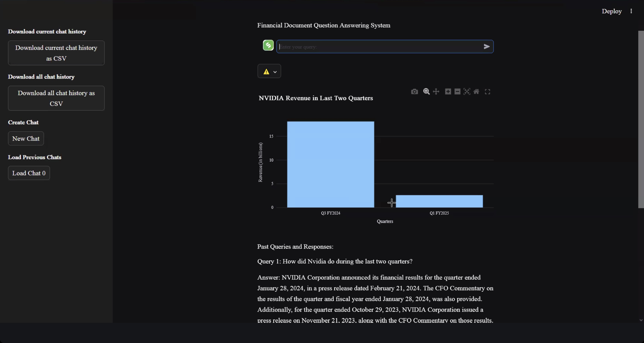
Task: Click the yellow warning icon
Action: pos(266,72)
